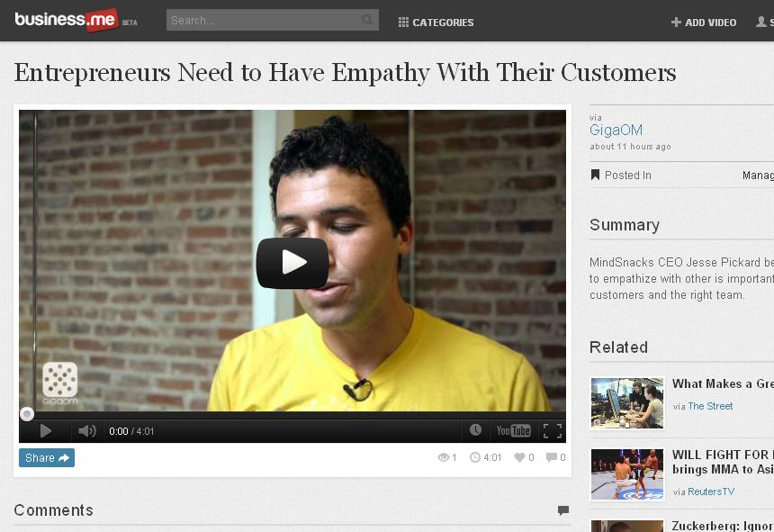Click the Watch Later clock icon
The image size is (774, 532).
[x=475, y=430]
